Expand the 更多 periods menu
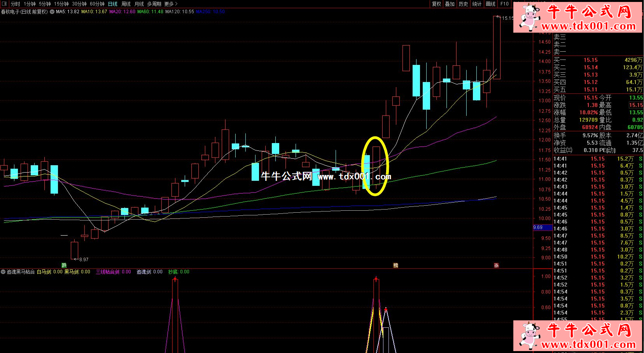The width and height of the screenshot is (644, 353). coord(171,4)
